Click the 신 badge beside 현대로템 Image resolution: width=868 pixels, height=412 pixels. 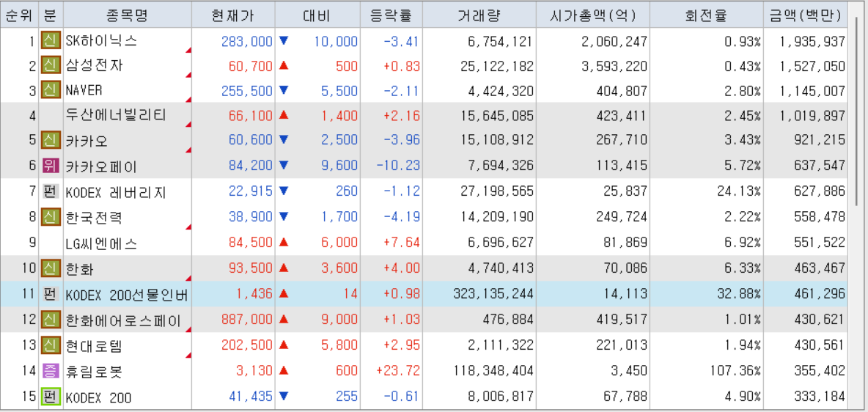(51, 346)
